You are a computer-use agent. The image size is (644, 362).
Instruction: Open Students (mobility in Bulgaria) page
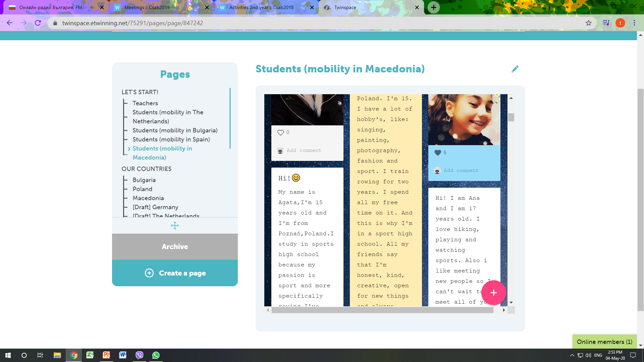[x=175, y=130]
